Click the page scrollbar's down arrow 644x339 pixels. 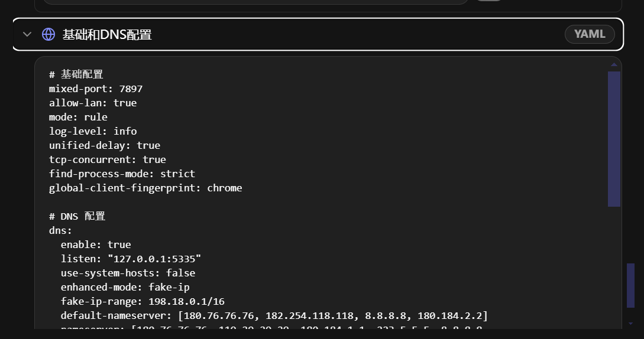pyautogui.click(x=631, y=324)
